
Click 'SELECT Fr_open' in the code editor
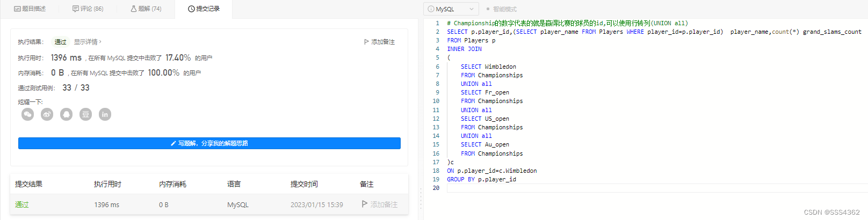click(485, 92)
